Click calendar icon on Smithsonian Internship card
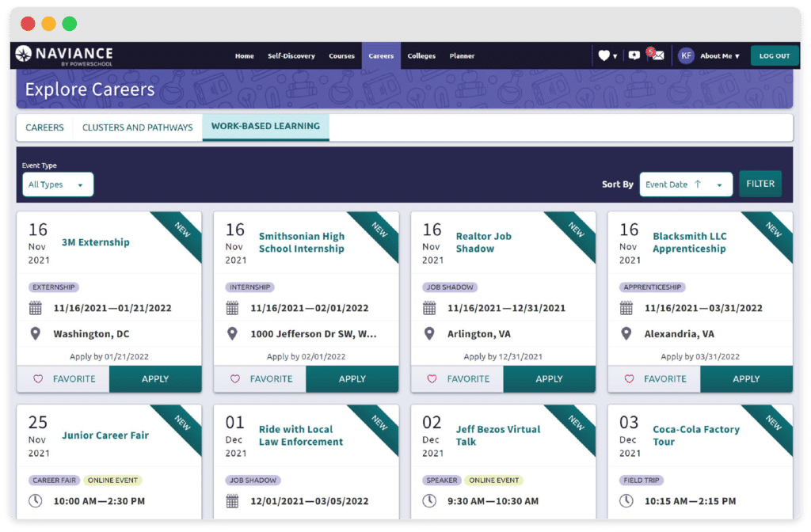 tap(232, 308)
